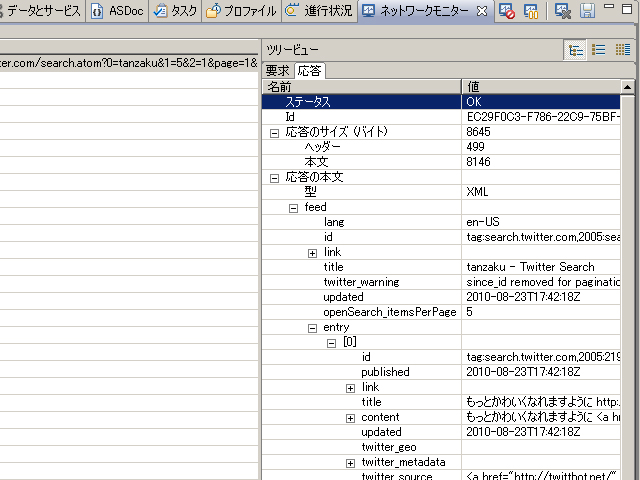The height and width of the screenshot is (480, 640).
Task: Click the 値 column header
Action: (x=541, y=87)
